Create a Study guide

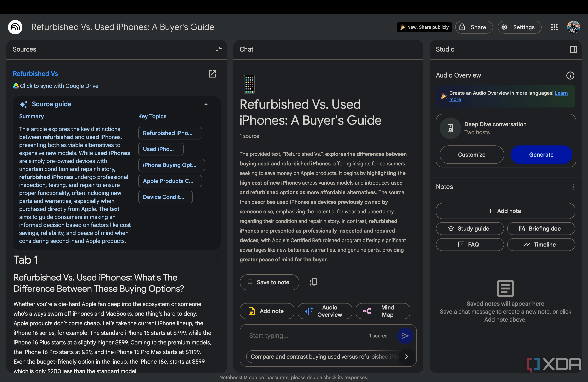pos(470,229)
